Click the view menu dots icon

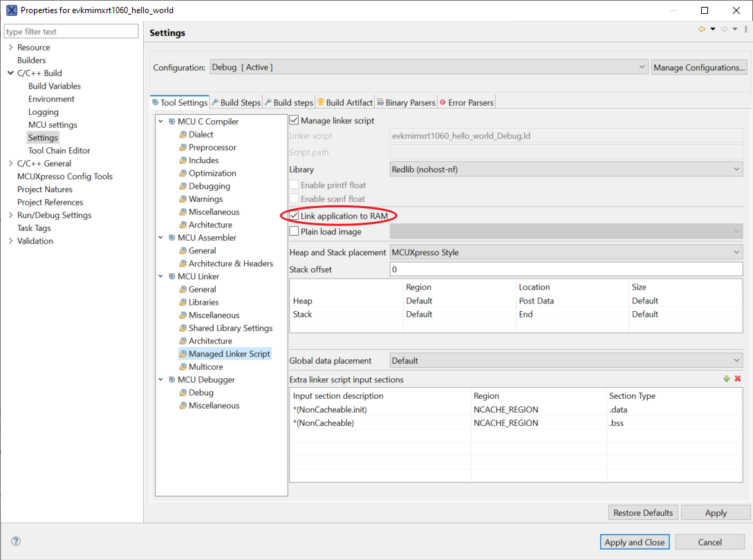[x=745, y=29]
